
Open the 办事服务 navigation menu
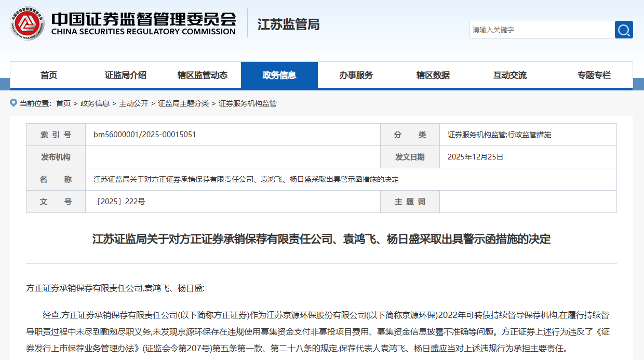click(x=356, y=75)
